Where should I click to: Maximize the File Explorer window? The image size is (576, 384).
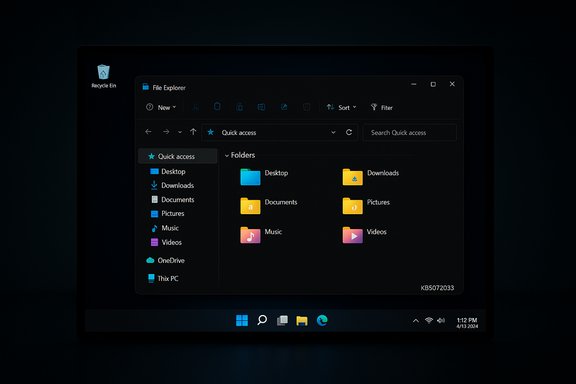(433, 84)
